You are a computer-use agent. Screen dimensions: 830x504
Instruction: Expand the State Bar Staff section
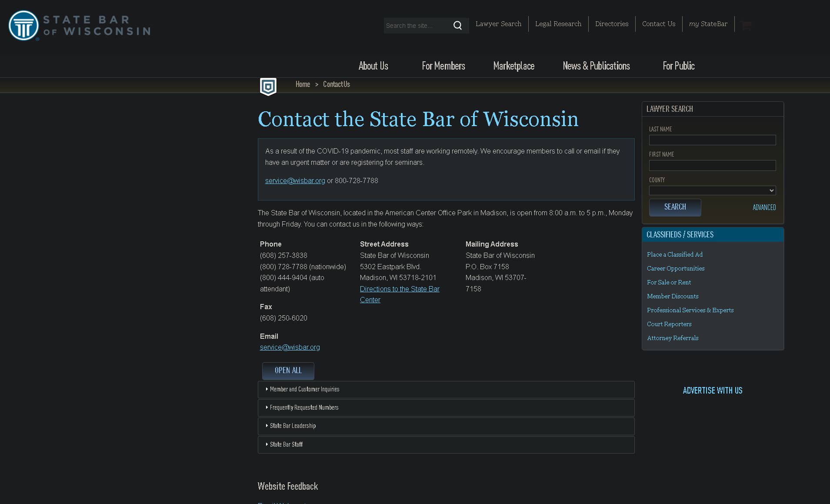[x=286, y=444]
